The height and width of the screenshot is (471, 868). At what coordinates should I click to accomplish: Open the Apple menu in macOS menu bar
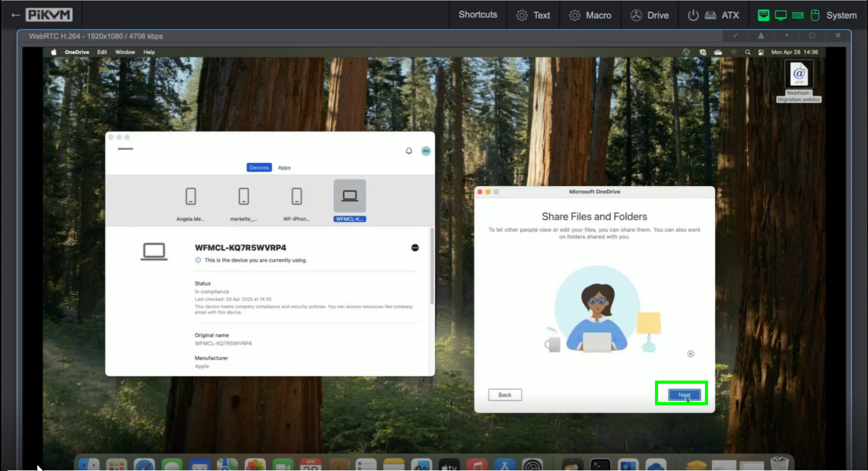pos(54,52)
